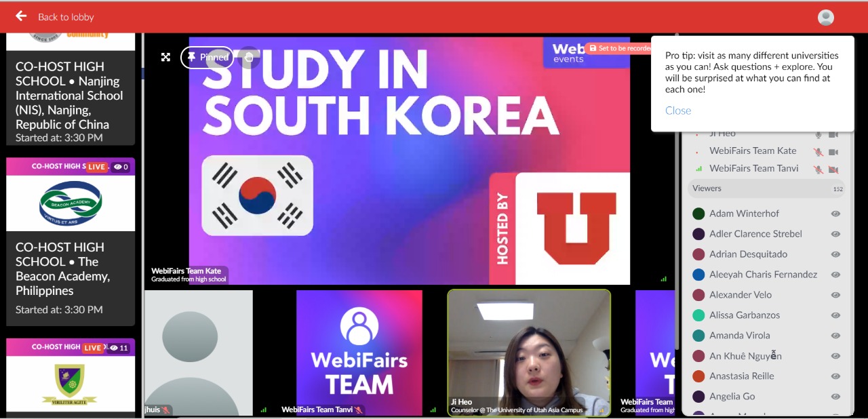Toggle WebiFairs Team Kate microphone icon
868x419 pixels.
click(x=818, y=152)
